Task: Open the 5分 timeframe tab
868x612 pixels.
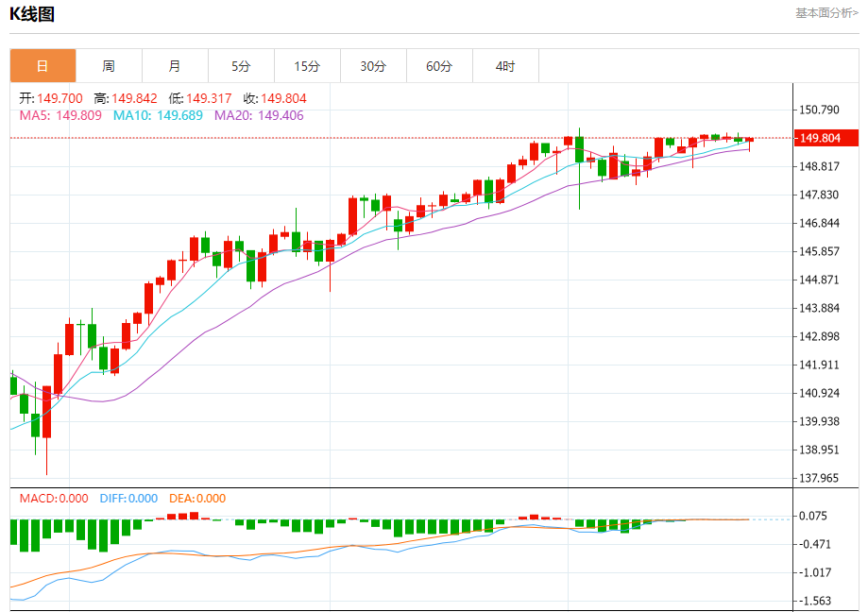Action: pos(242,66)
